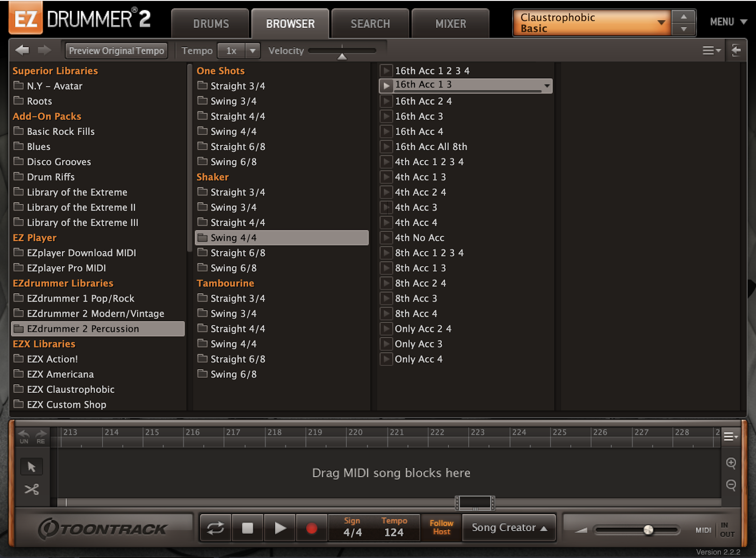Play preview of 16th Acc All 8th

point(386,147)
